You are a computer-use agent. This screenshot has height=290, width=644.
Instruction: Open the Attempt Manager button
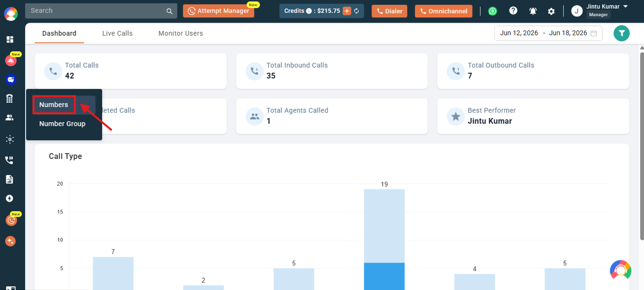coord(218,11)
